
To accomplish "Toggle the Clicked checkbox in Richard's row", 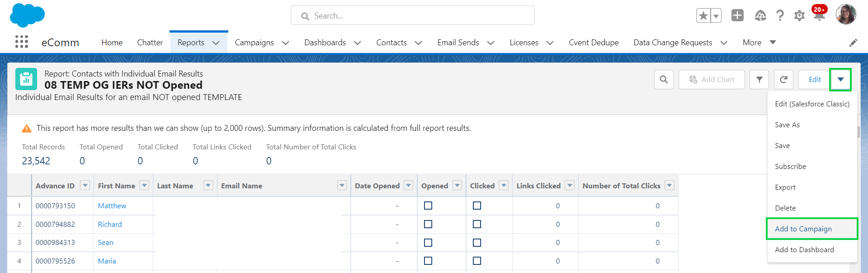I will point(477,224).
